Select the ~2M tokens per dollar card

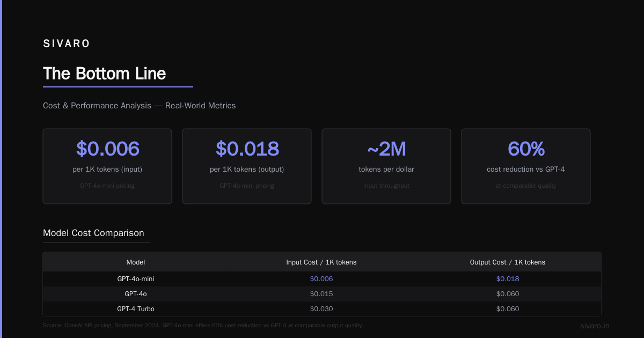pyautogui.click(x=386, y=166)
